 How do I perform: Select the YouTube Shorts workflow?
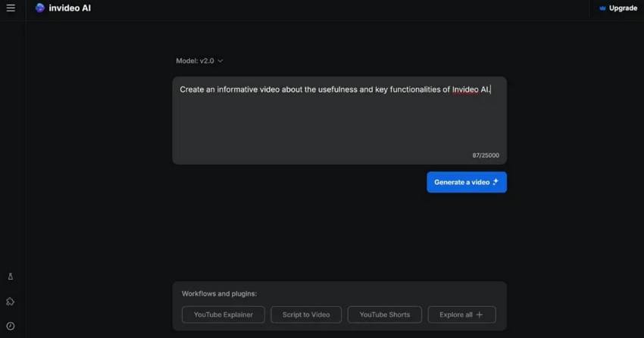385,315
